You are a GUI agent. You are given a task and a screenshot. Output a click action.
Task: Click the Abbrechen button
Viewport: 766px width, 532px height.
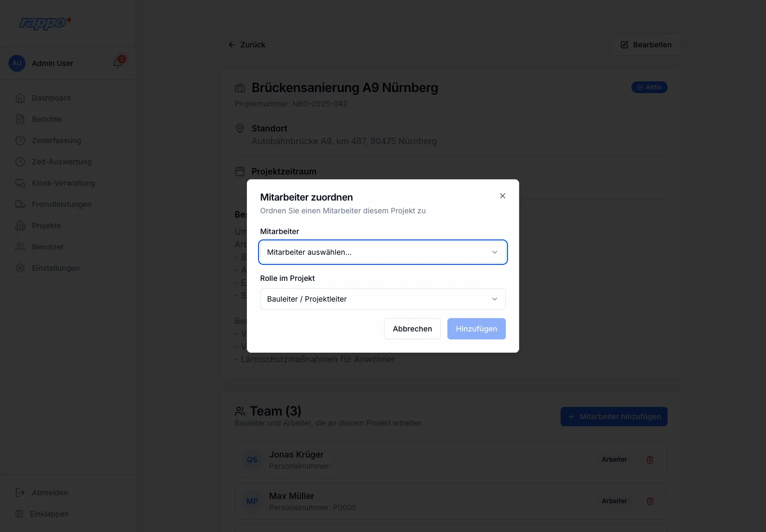click(x=412, y=329)
